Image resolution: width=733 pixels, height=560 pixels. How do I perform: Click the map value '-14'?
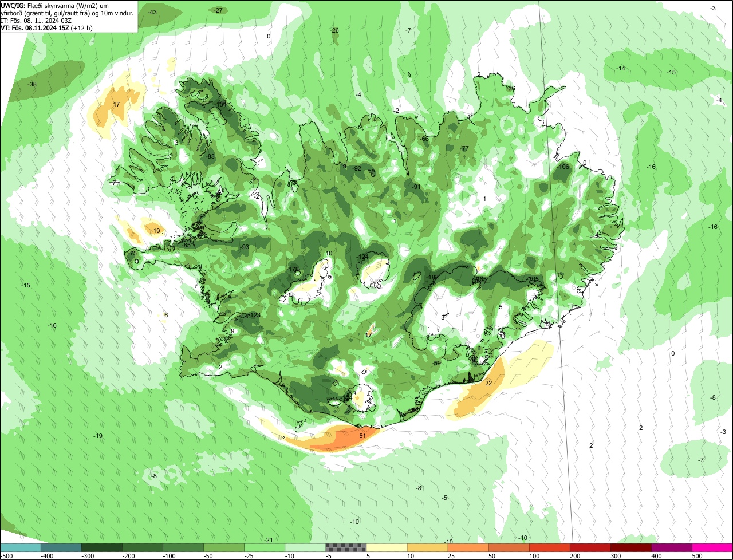click(621, 68)
